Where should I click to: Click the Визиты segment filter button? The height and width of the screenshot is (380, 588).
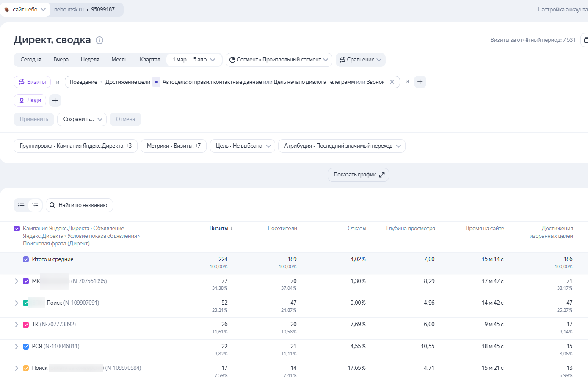point(32,82)
